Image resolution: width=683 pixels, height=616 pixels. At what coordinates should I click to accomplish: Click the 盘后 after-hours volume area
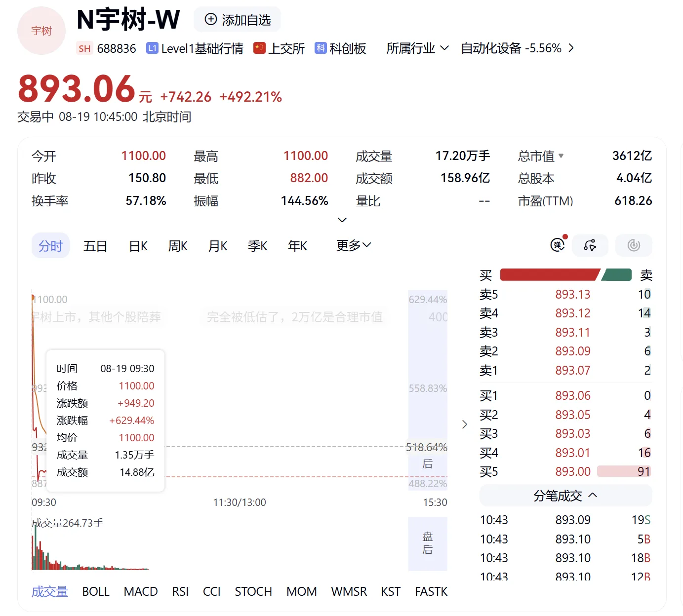point(428,543)
